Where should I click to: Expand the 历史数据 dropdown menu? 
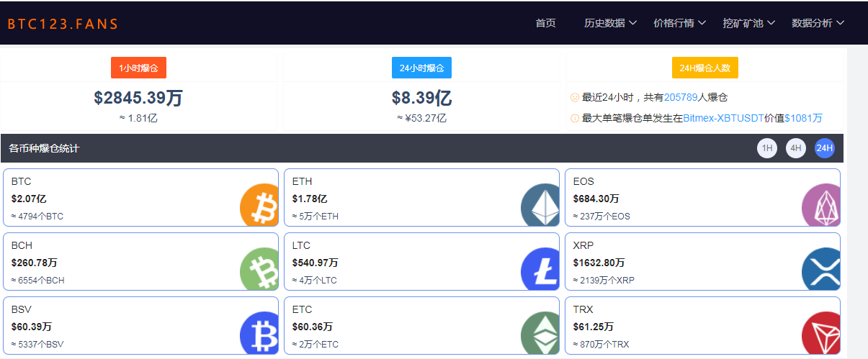[610, 23]
